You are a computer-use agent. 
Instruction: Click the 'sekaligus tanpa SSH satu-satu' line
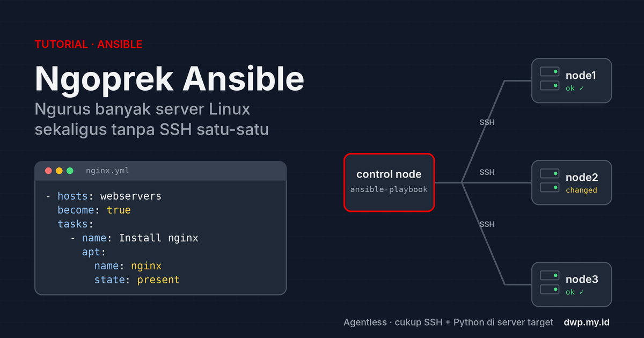(152, 130)
